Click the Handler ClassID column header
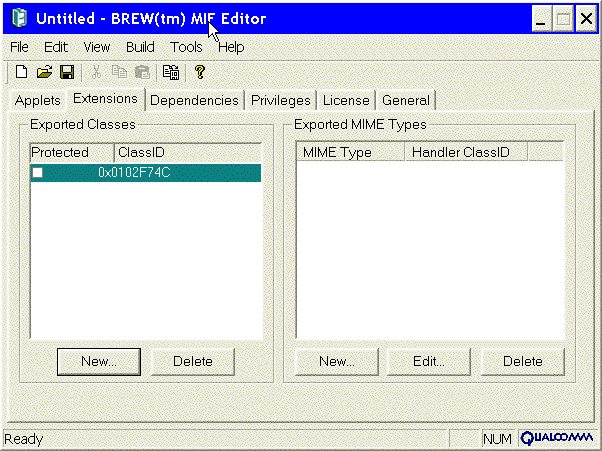 (x=466, y=152)
